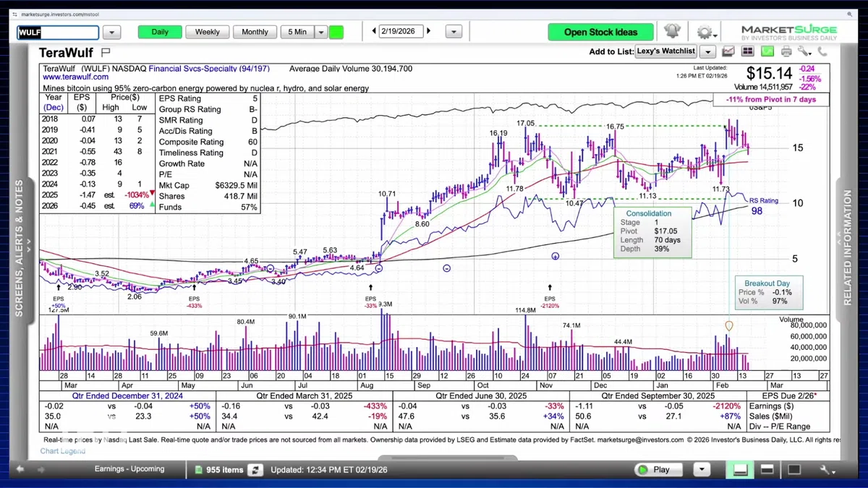Click the Breakout Day info box
Image resolution: width=868 pixels, height=488 pixels.
(x=769, y=292)
